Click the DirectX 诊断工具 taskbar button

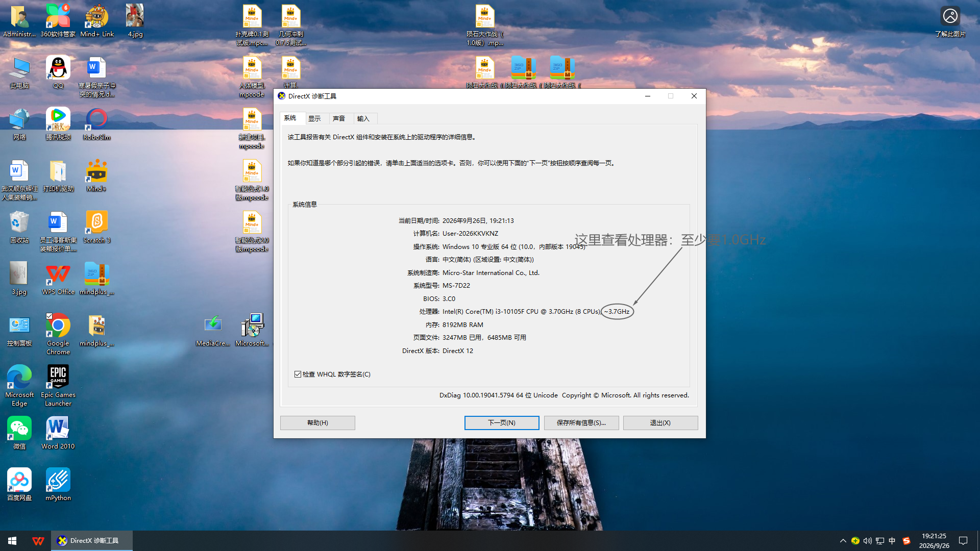pyautogui.click(x=92, y=541)
